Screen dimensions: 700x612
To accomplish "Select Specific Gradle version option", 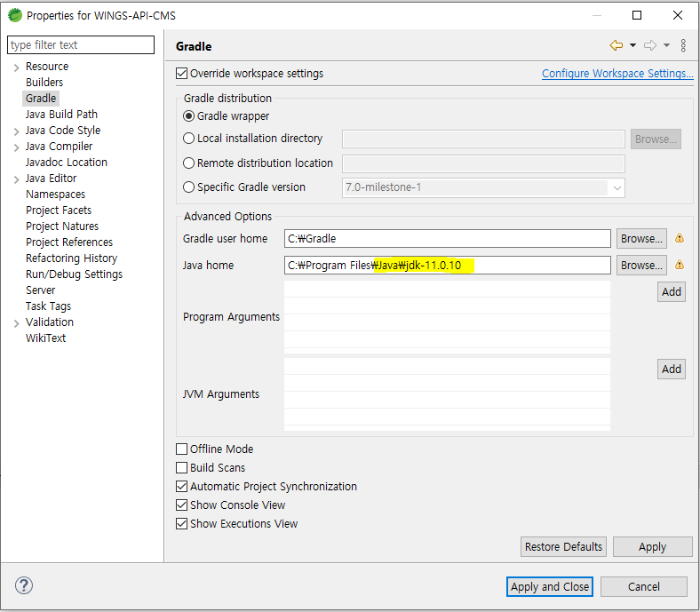I will (x=189, y=187).
